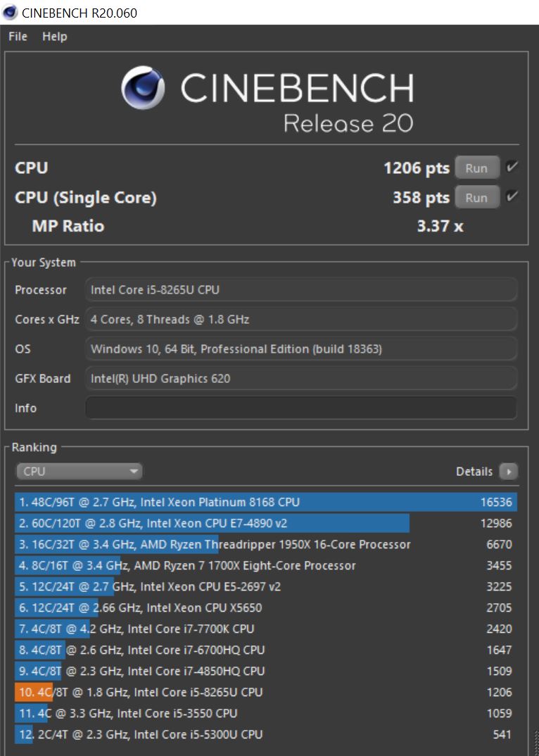Image resolution: width=539 pixels, height=756 pixels.
Task: Run the CPU Single Core benchmark
Action: tap(476, 198)
